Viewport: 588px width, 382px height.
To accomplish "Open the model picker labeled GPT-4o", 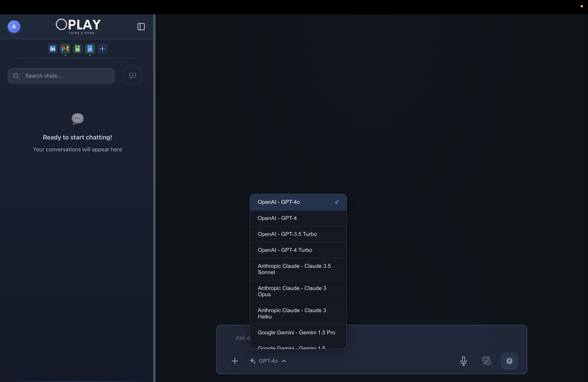I will (268, 361).
